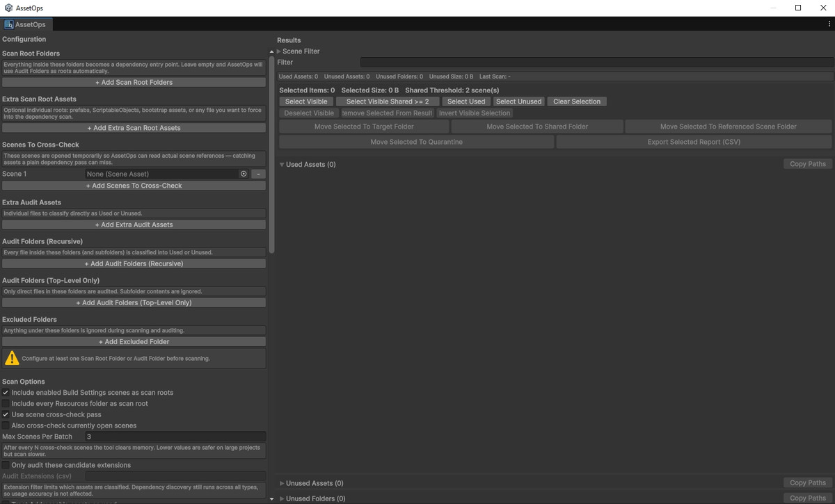835x504 pixels.
Task: Click Export Selected Report (CSV)
Action: pyautogui.click(x=694, y=142)
